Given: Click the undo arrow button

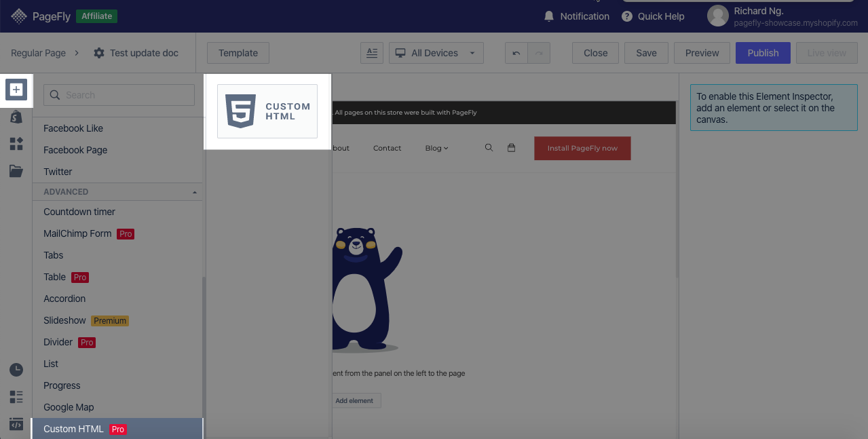Looking at the screenshot, I should (x=516, y=53).
